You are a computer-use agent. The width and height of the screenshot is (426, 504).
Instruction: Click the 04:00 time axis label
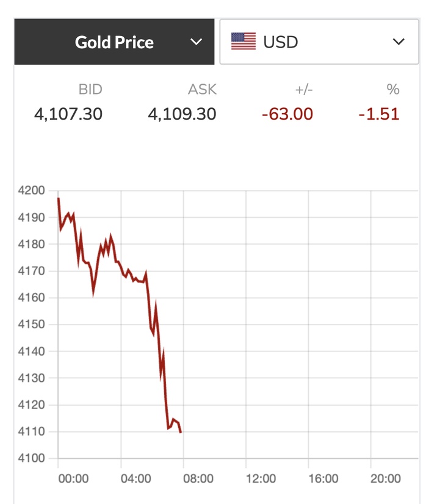click(135, 478)
